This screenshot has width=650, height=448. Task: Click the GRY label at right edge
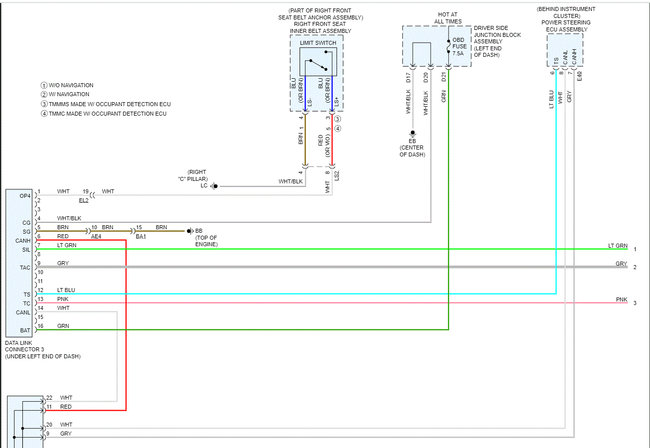621,264
